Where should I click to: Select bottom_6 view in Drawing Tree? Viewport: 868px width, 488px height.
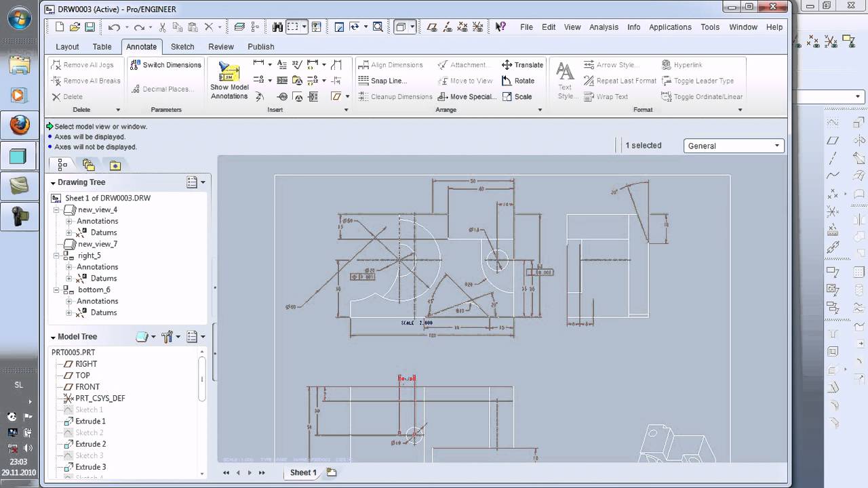(94, 289)
